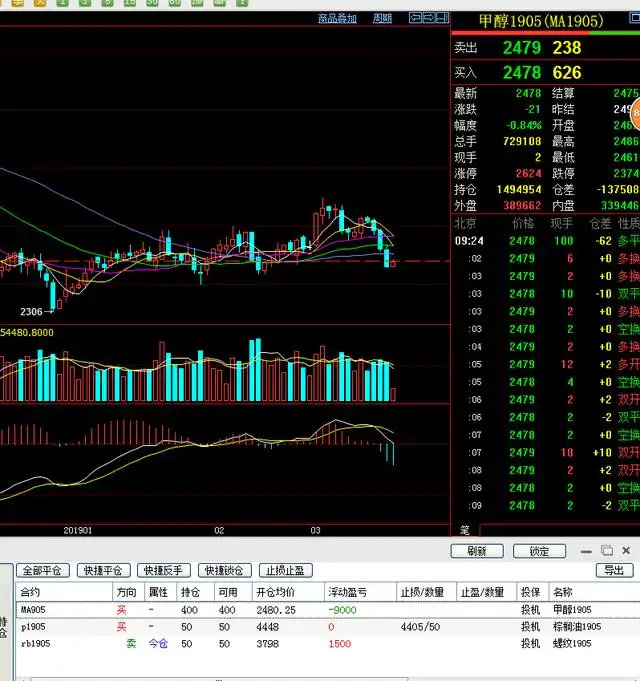
Task: Click the 棕榈油1905 name cell
Action: [x=577, y=627]
